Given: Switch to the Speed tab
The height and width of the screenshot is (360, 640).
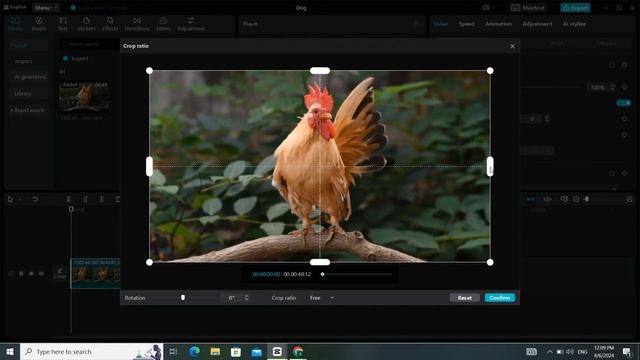Looking at the screenshot, I should point(467,24).
